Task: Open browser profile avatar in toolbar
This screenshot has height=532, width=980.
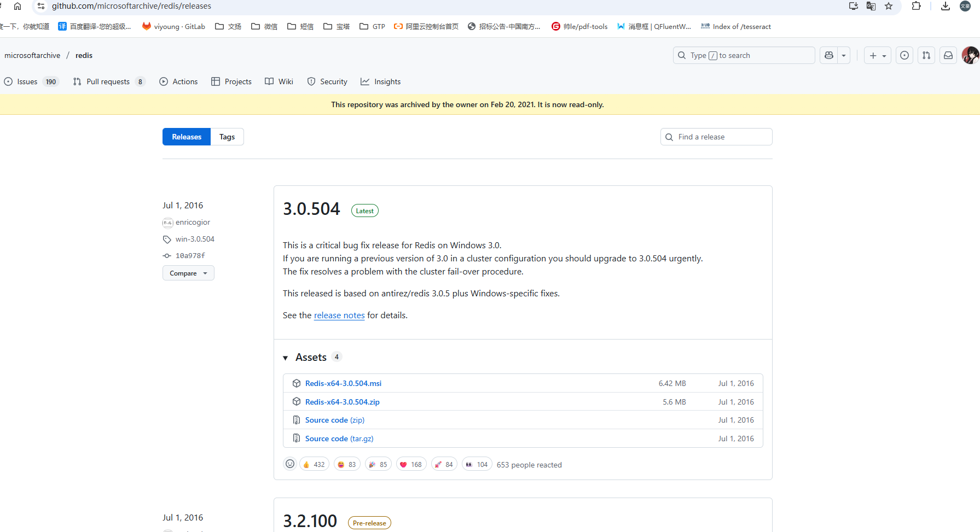Action: point(965,6)
